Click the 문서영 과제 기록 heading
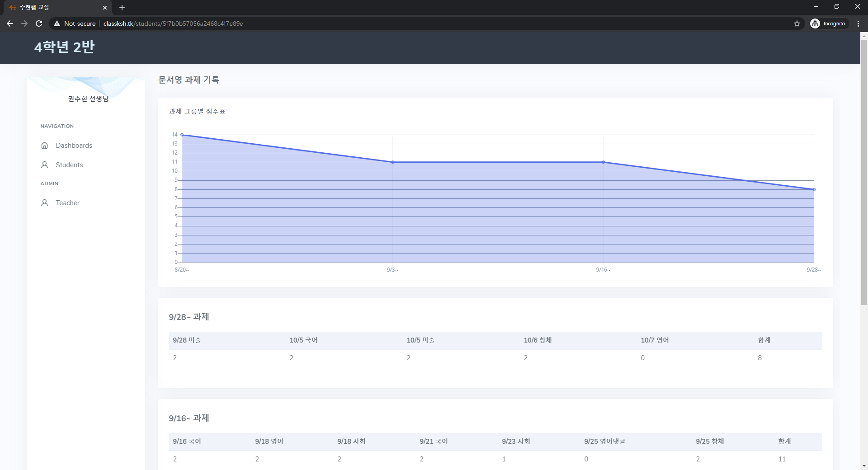868x470 pixels. point(189,80)
